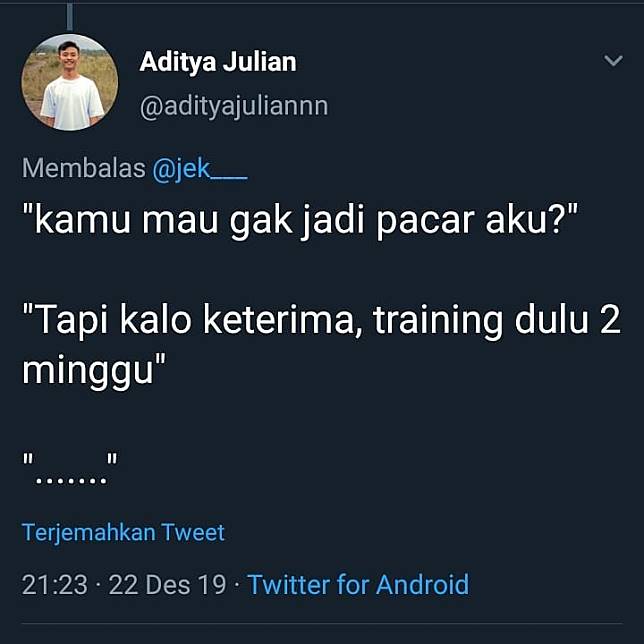Click the quoted dotted "......." line
The image size is (644, 644).
(70, 469)
